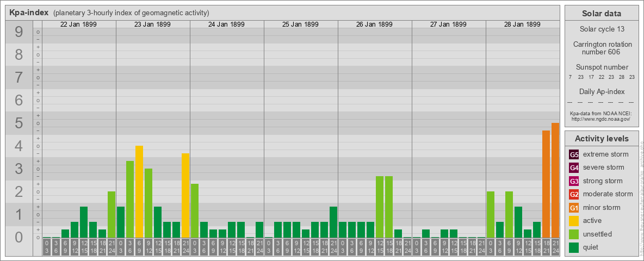Screen dimensions: 644x261
Task: Click the orange 21-24 bar on 28 Jan
Action: (555, 180)
